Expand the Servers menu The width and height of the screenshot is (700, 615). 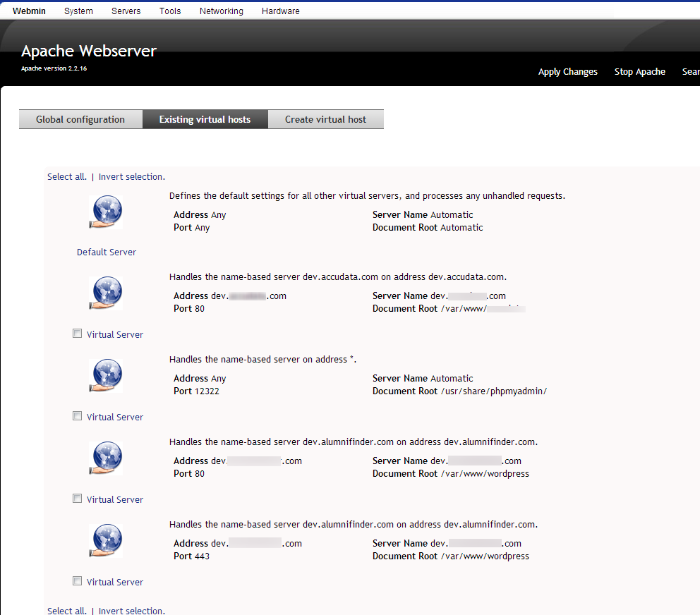click(x=126, y=11)
